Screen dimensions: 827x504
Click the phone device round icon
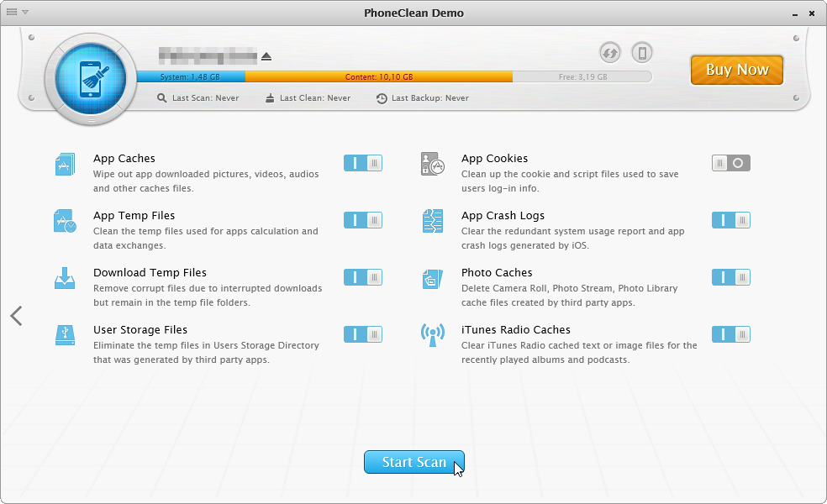pos(642,53)
